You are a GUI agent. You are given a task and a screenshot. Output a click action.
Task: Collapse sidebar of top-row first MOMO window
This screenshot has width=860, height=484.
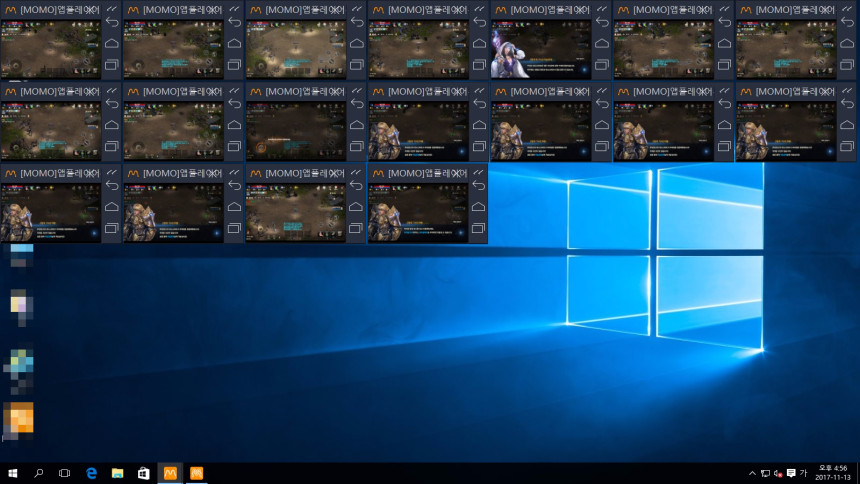coord(112,8)
